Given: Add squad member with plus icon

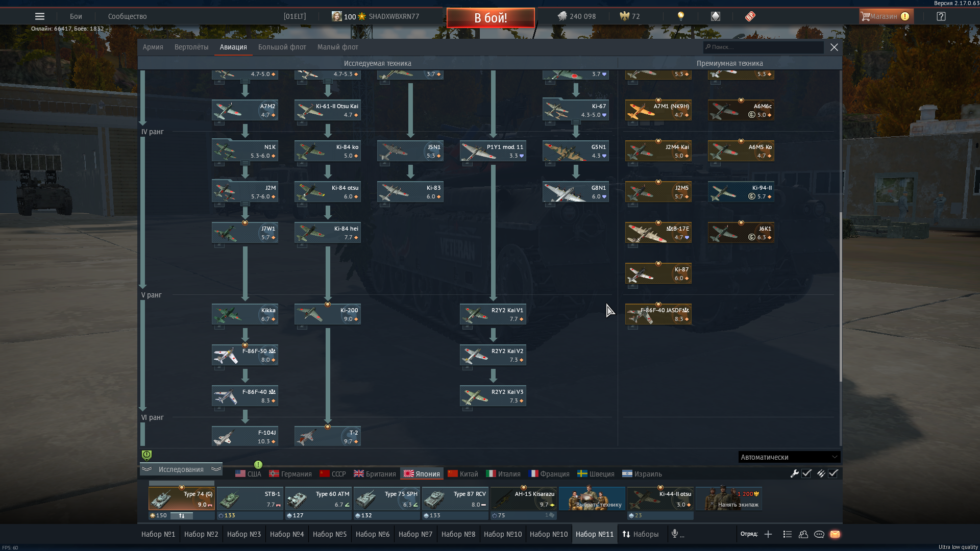Looking at the screenshot, I should point(768,534).
